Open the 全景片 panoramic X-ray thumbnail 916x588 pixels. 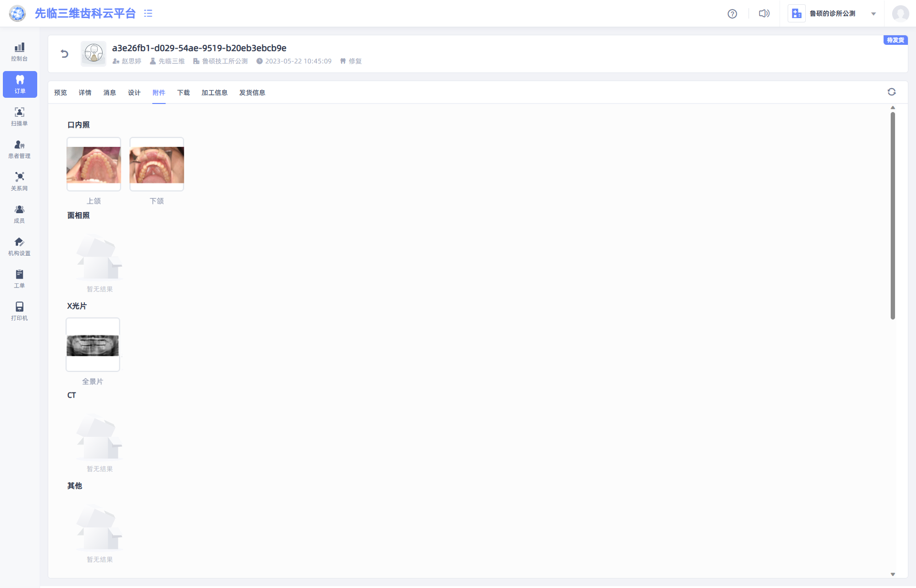pos(93,345)
